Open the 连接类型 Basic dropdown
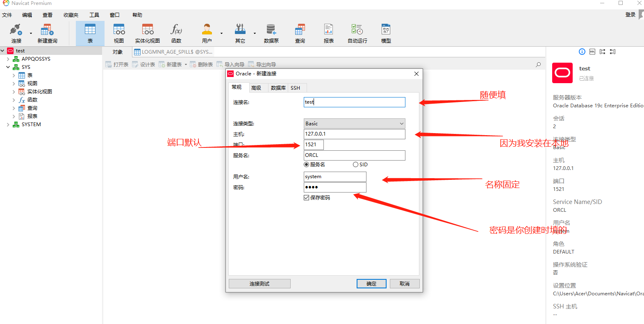 tap(355, 124)
